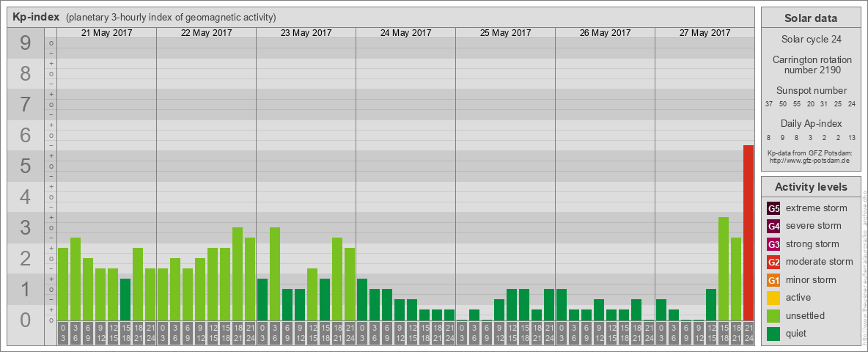Image resolution: width=868 pixels, height=352 pixels.
Task: Click the 27 May 15-18h light green bar
Action: 724,269
